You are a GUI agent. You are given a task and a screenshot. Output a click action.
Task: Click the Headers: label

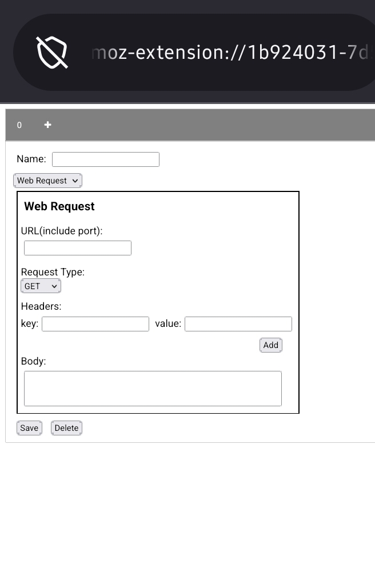point(41,306)
